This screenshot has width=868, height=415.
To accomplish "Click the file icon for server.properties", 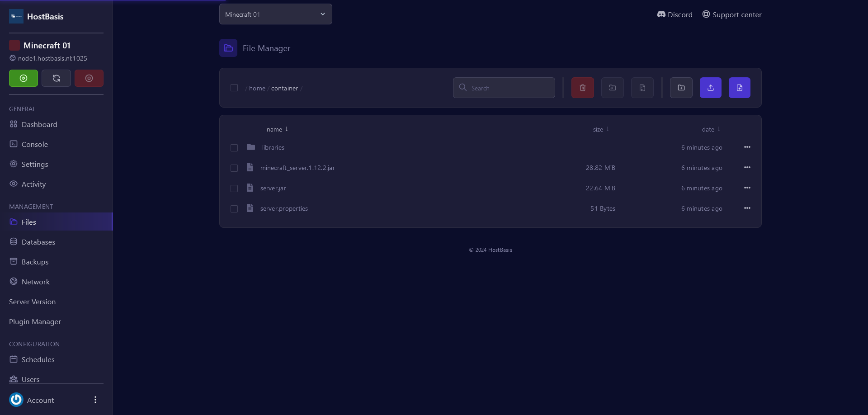I will pos(250,208).
